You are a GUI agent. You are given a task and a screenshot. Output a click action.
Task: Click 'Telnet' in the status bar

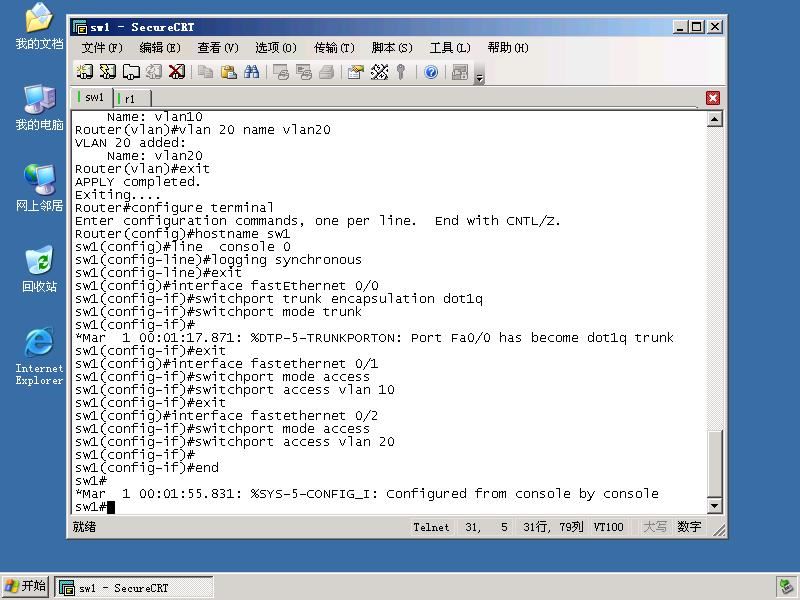(x=431, y=527)
